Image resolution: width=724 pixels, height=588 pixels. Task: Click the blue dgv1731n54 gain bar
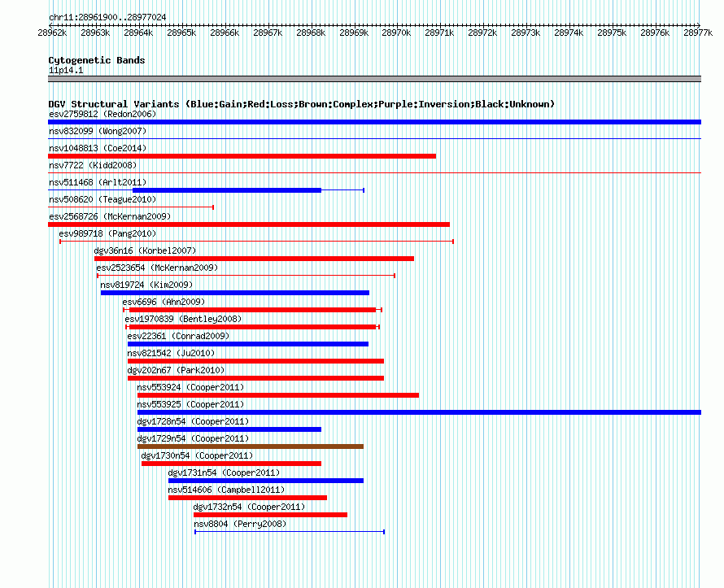tap(266, 481)
